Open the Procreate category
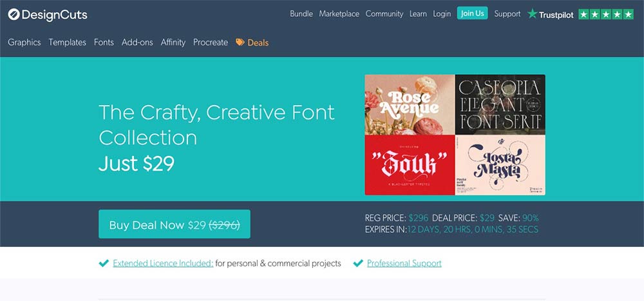 [211, 43]
